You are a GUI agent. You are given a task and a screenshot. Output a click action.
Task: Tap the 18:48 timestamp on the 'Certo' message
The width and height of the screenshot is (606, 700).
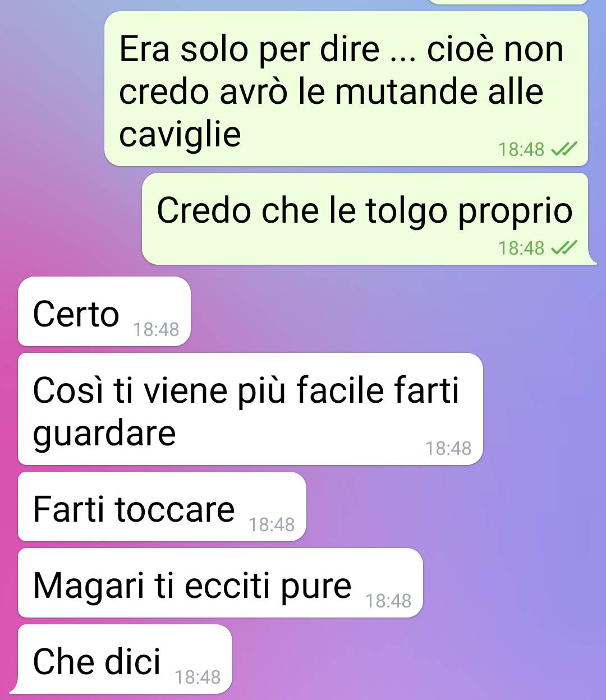(x=156, y=329)
